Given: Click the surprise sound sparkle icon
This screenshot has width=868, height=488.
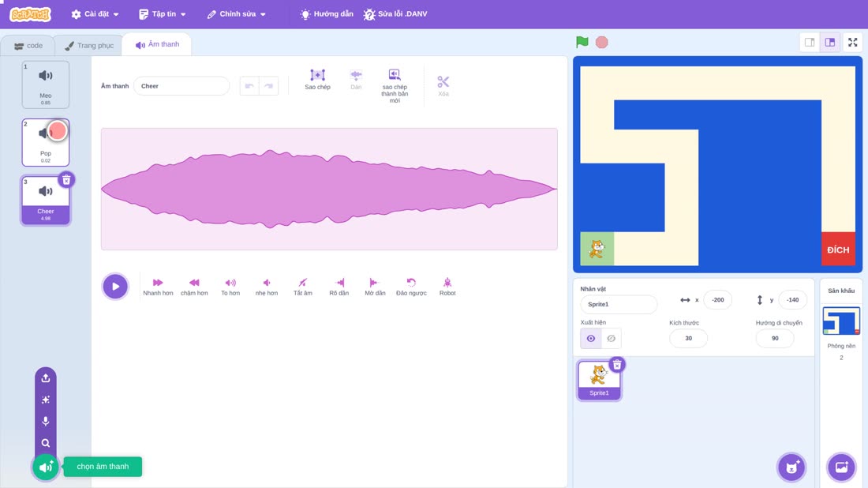Looking at the screenshot, I should point(46,400).
